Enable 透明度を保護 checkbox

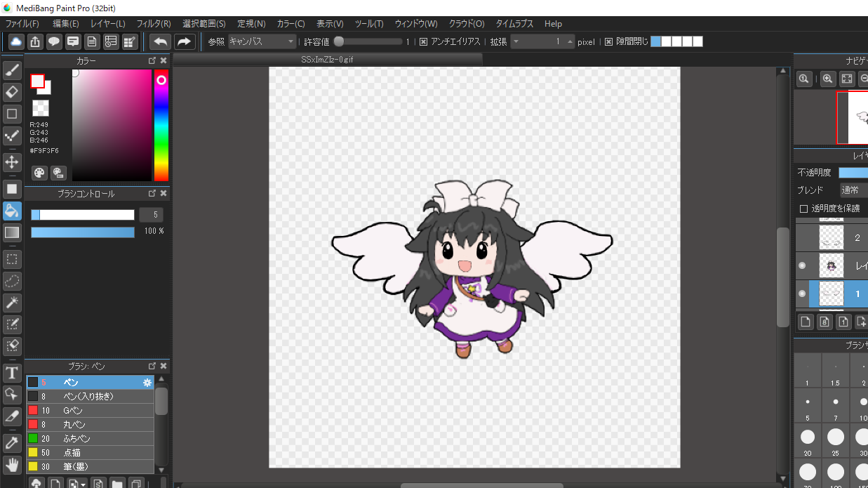click(803, 209)
